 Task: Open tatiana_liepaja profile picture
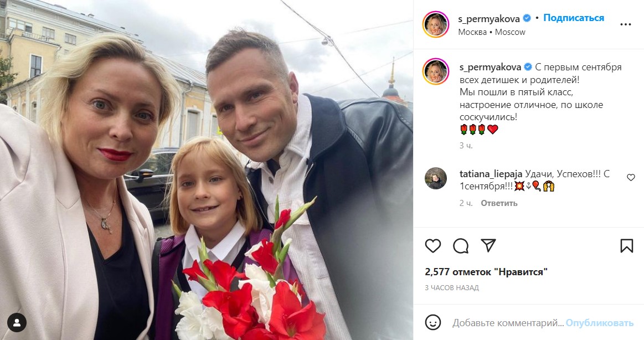coord(435,178)
